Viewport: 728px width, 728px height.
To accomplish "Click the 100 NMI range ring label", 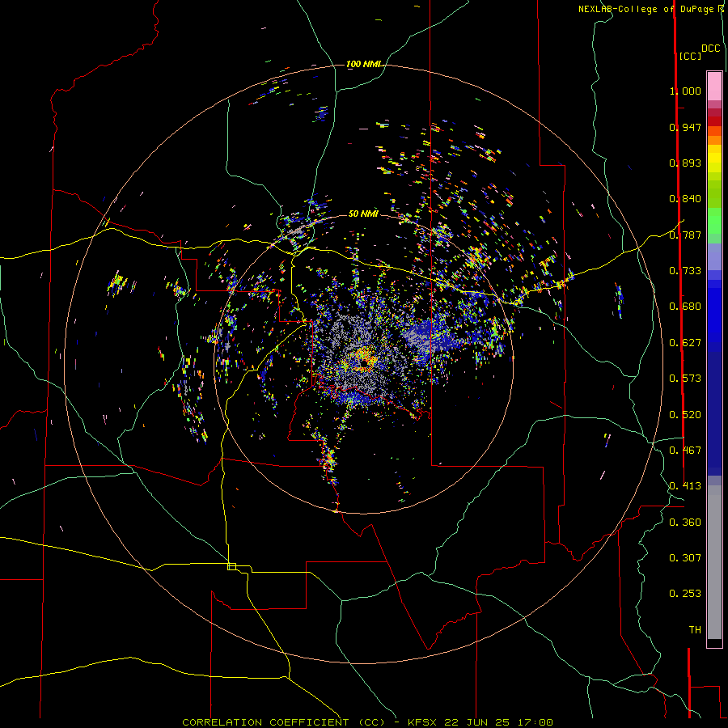I will coord(362,64).
